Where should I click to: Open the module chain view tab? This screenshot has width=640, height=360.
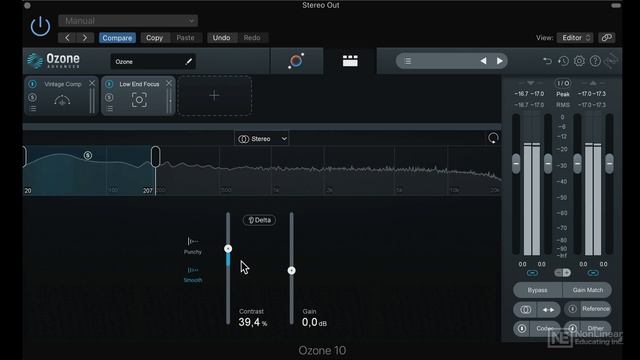[x=350, y=61]
